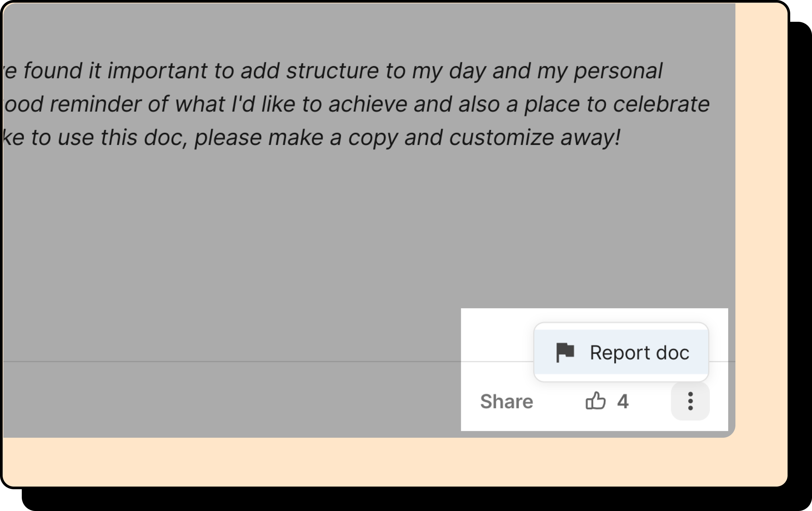Click the word 'reminder' in the description

pyautogui.click(x=95, y=104)
